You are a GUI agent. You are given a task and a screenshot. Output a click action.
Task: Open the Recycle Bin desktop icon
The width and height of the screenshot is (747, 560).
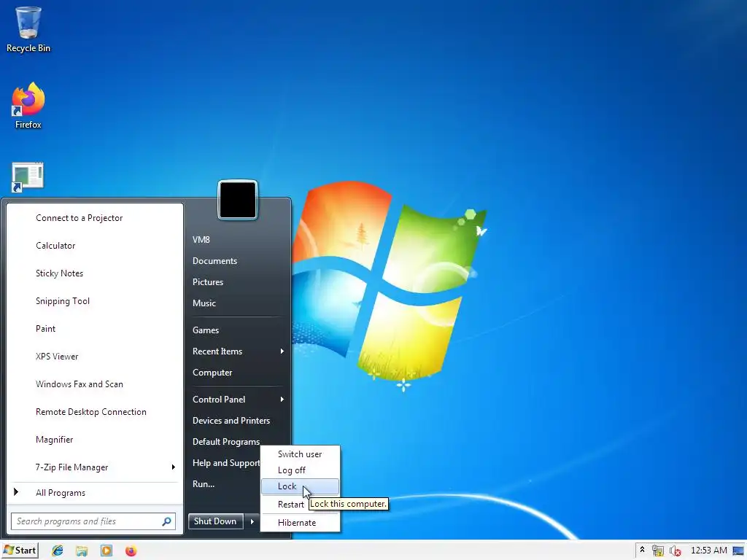click(28, 28)
